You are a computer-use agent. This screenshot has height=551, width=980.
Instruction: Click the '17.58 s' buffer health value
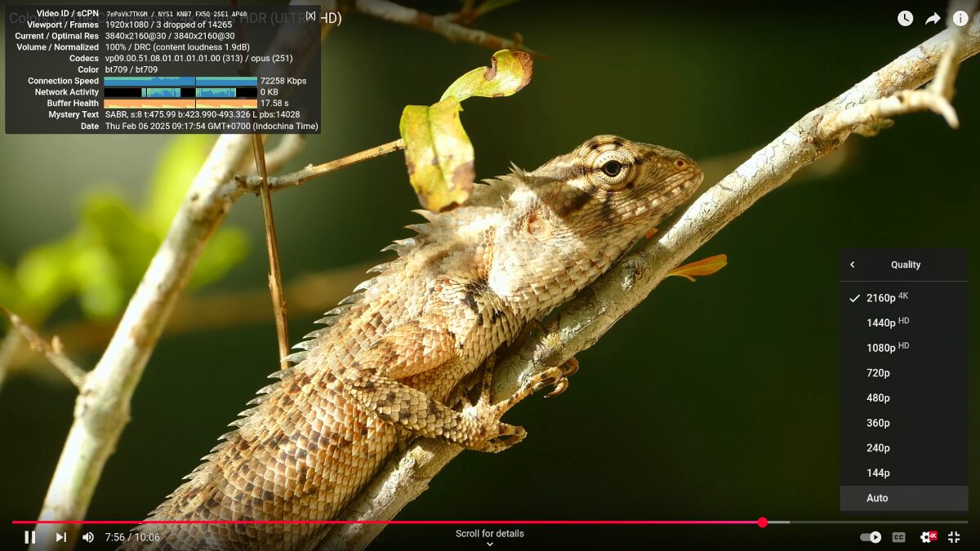(274, 104)
